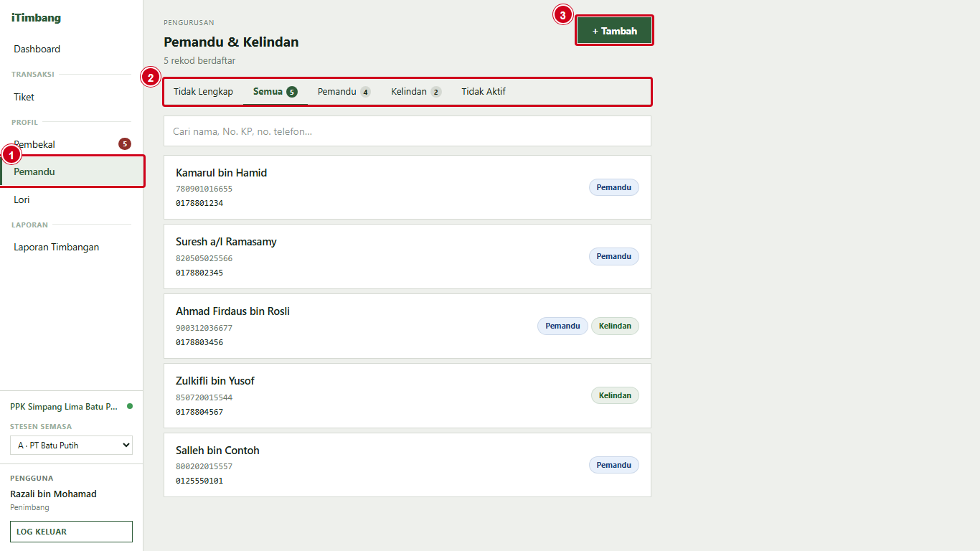This screenshot has height=551, width=980.
Task: Click Kelindan tag on Ahmad Firdaus card
Action: click(x=615, y=326)
